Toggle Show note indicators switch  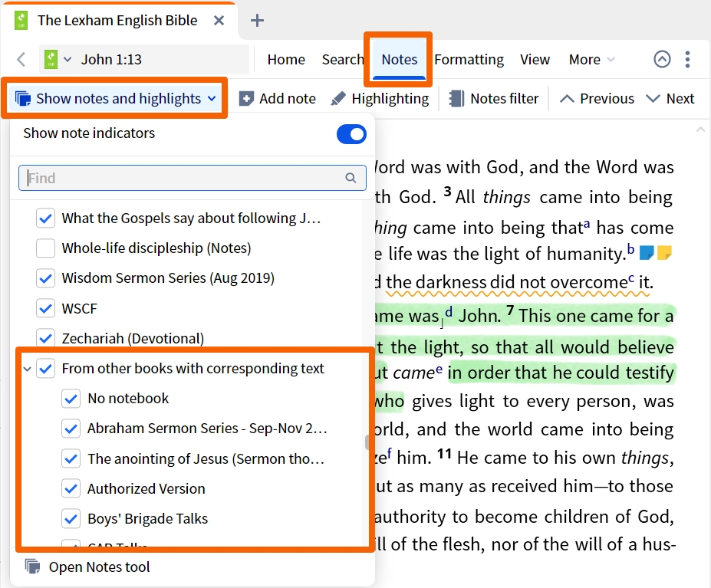351,134
